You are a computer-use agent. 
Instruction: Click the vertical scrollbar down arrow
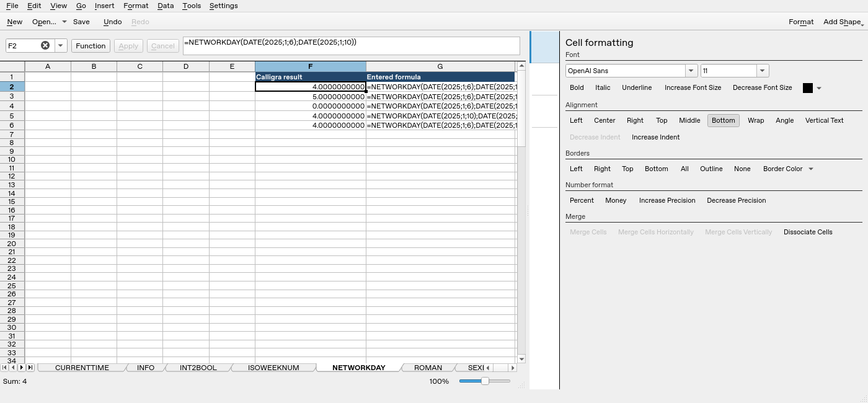(x=521, y=359)
